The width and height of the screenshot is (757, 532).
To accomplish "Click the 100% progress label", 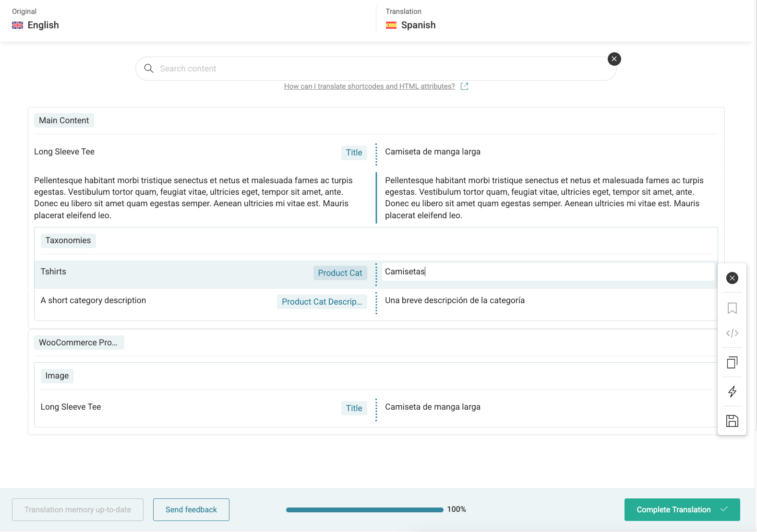I will (x=457, y=509).
